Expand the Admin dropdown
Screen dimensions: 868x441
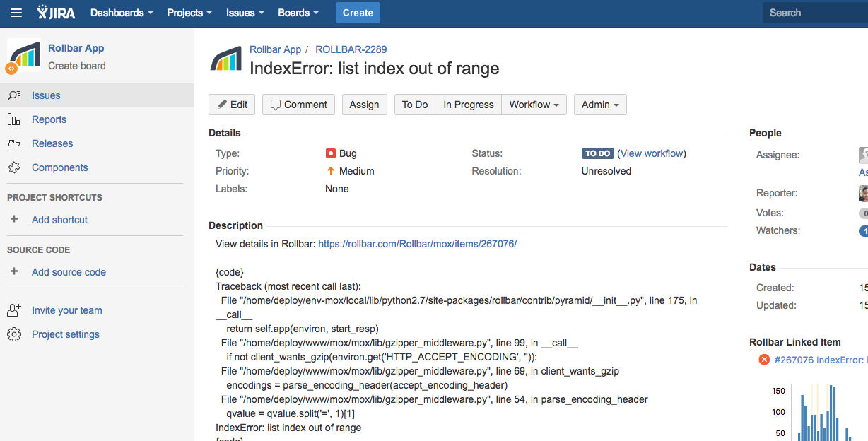[x=600, y=105]
